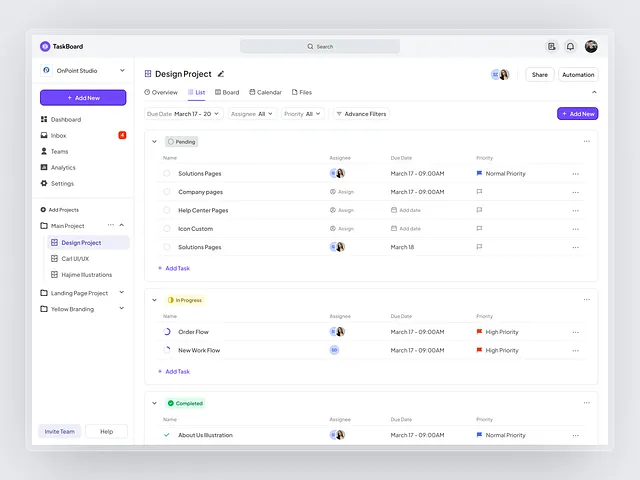Screen dimensions: 640x480
Task: Click the top search field
Action: pyautogui.click(x=320, y=46)
